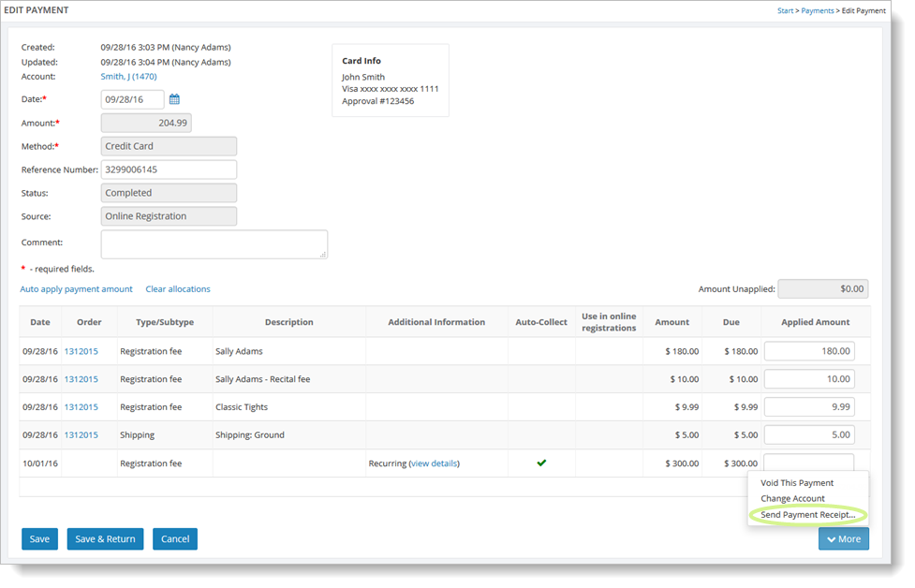Click the Reference Number input field

point(169,169)
